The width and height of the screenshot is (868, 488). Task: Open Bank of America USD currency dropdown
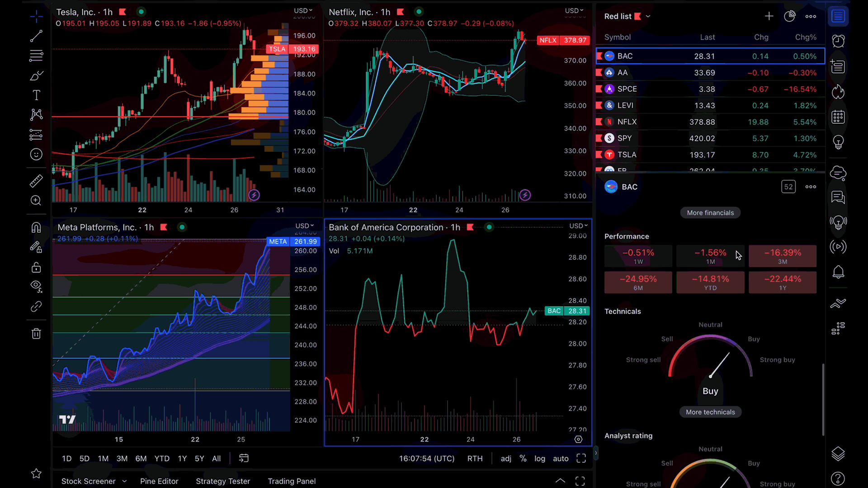(x=578, y=225)
